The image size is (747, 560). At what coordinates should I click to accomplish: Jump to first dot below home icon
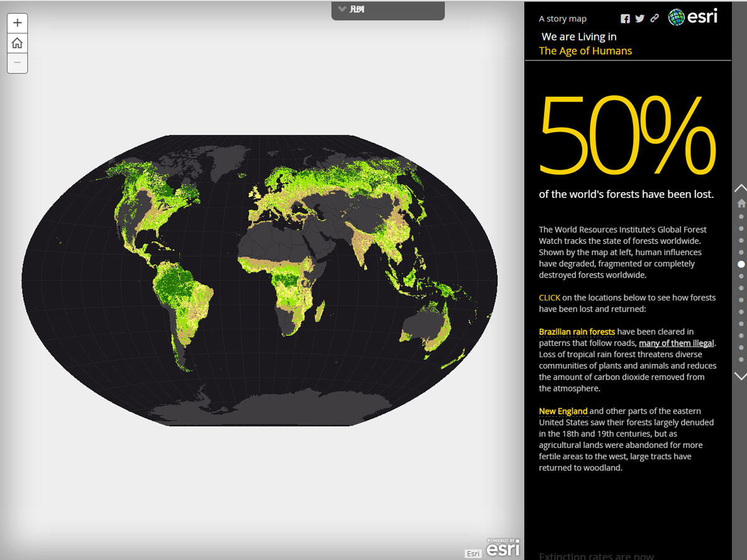[741, 217]
